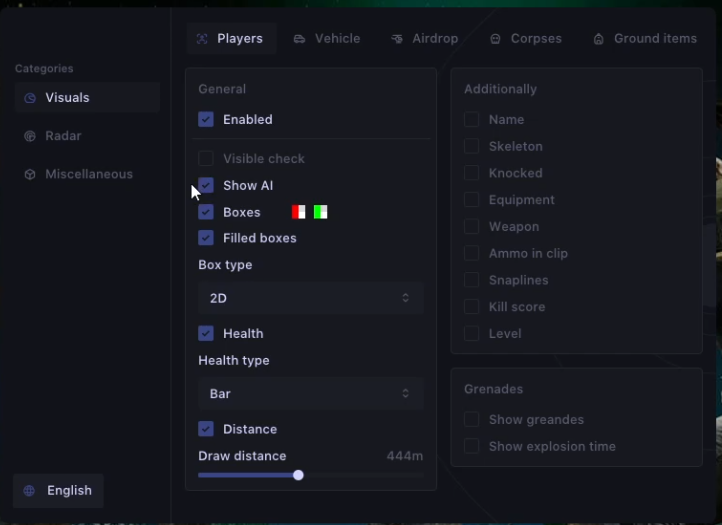Click the Ground items bag icon

(599, 39)
